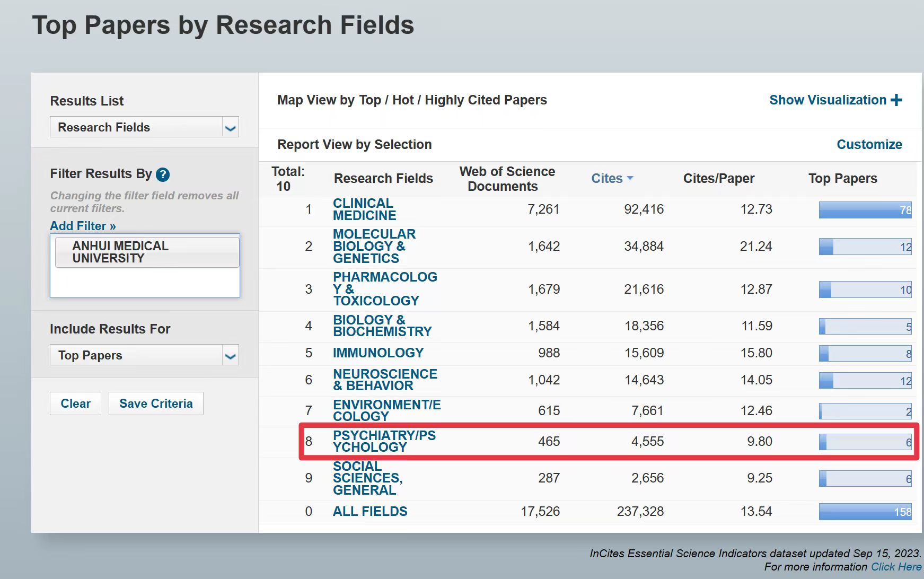Click the Filter Results By help icon
This screenshot has width=924, height=579.
(163, 174)
